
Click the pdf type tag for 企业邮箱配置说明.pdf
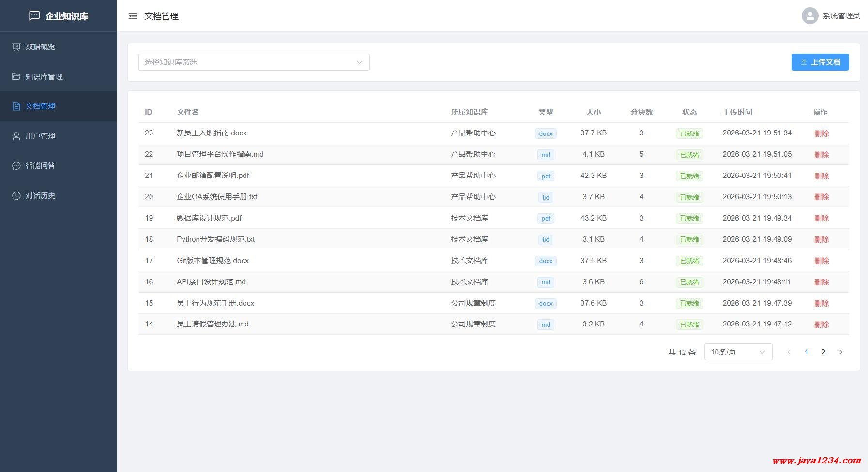click(x=546, y=176)
